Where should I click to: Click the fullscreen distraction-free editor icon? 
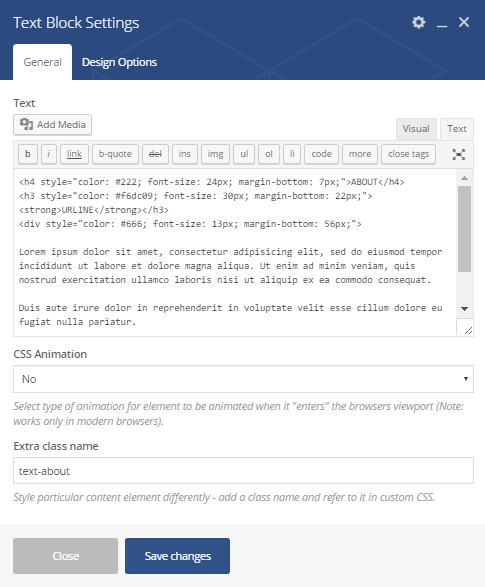point(459,154)
